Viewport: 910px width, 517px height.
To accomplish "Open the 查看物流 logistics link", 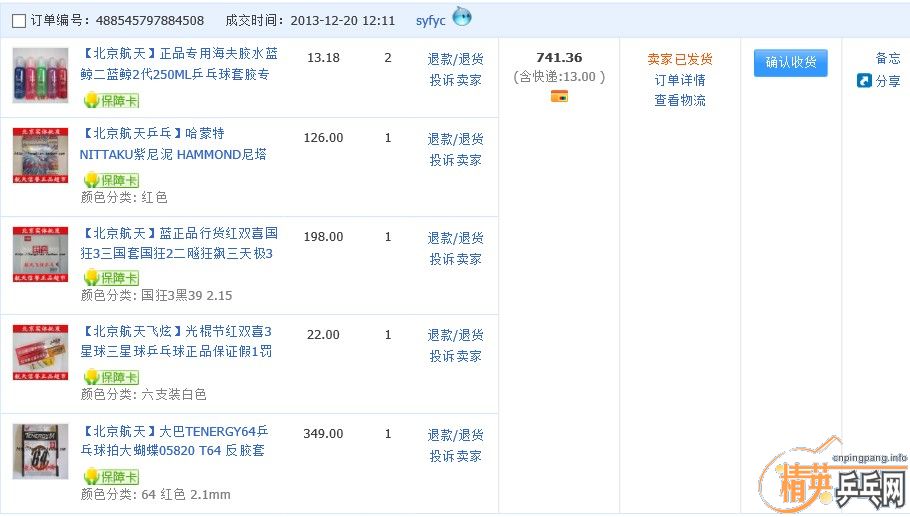I will pos(680,100).
